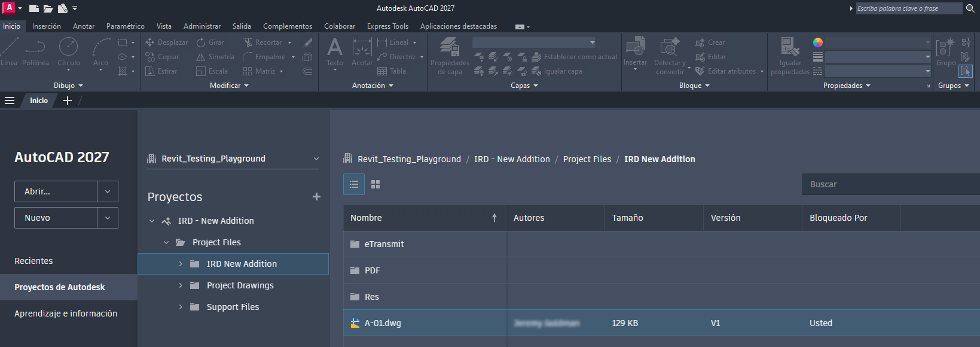This screenshot has height=347, width=980.
Task: Click Detectar y convertir tool
Action: click(670, 56)
